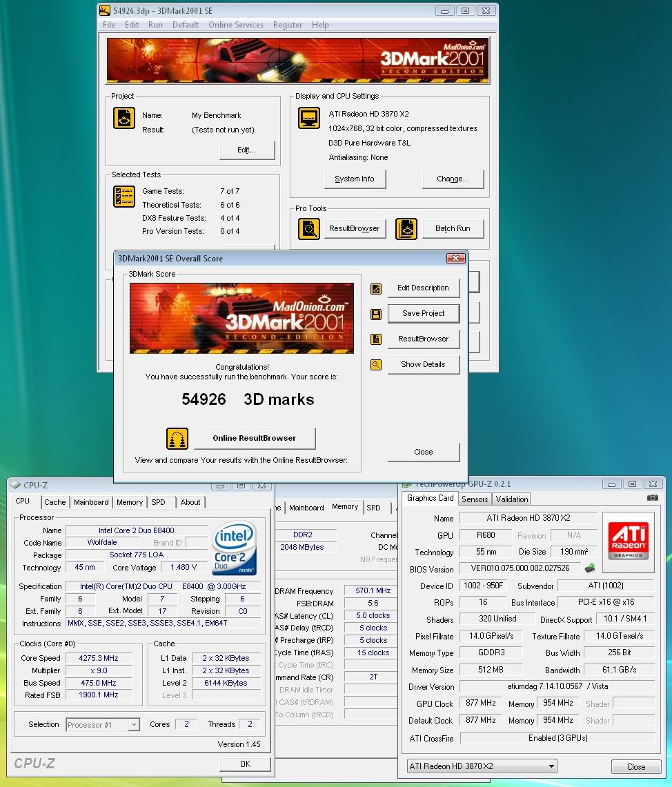This screenshot has width=672, height=787.
Task: Open the Default menu in 3DMark2001
Action: [186, 25]
